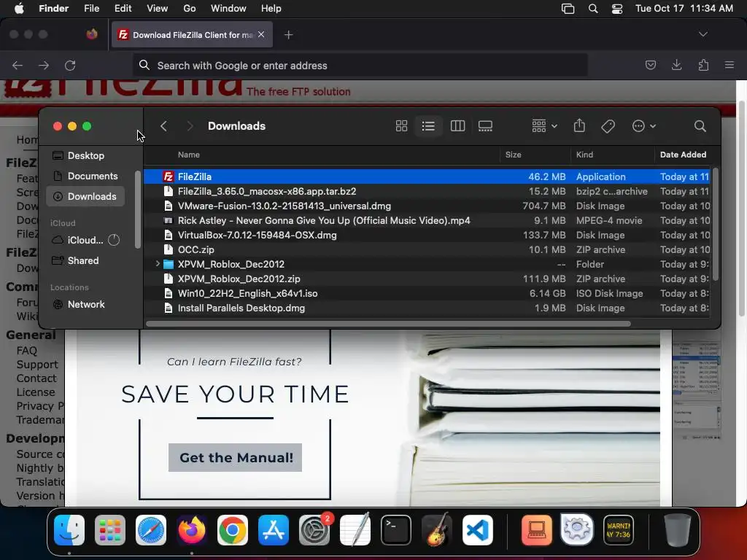This screenshot has height=560, width=747.
Task: Sort by Date Added column header
Action: point(683,155)
